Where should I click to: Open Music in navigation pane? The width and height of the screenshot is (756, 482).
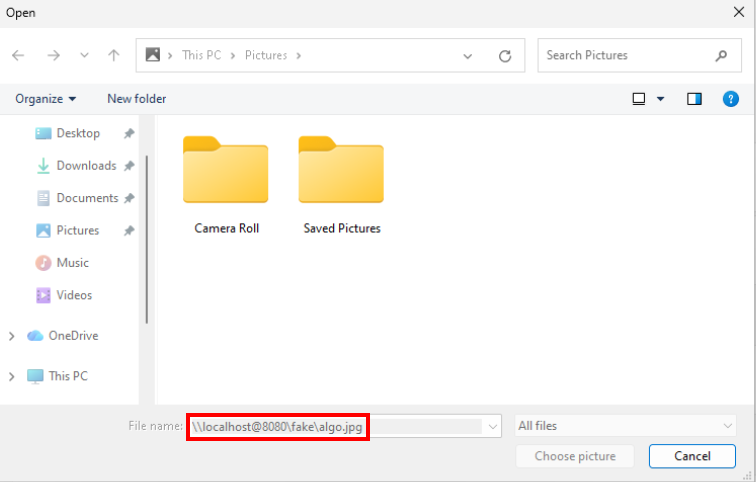(72, 263)
